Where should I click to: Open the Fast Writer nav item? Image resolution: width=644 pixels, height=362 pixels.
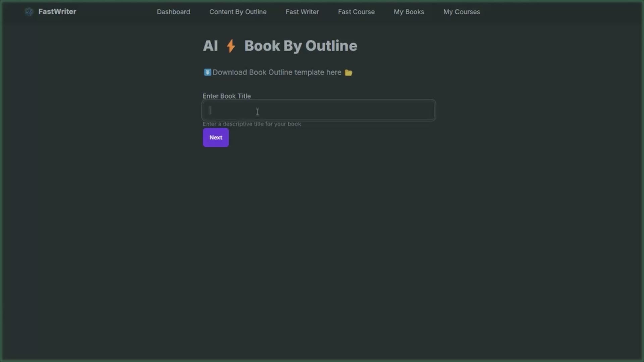tap(302, 12)
